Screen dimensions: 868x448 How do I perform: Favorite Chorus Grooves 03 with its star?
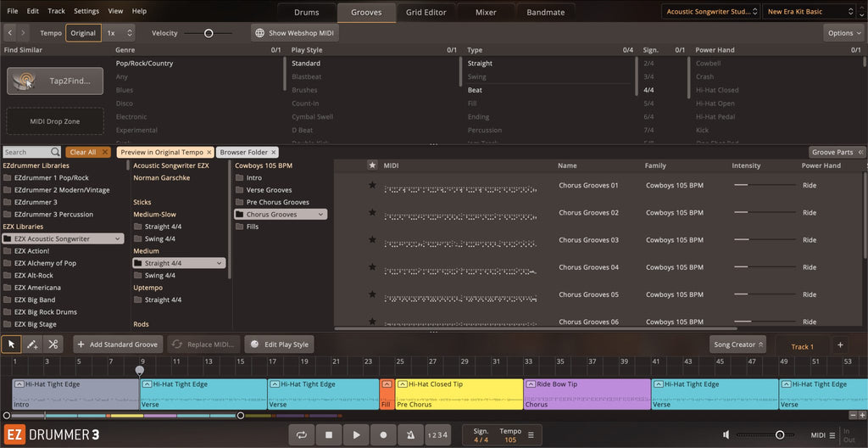click(x=373, y=239)
